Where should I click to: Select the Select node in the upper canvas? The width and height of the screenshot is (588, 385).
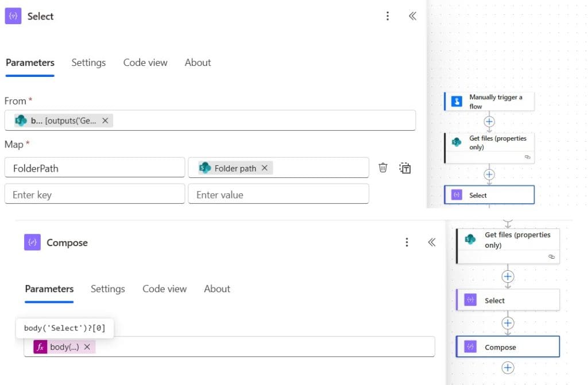489,195
